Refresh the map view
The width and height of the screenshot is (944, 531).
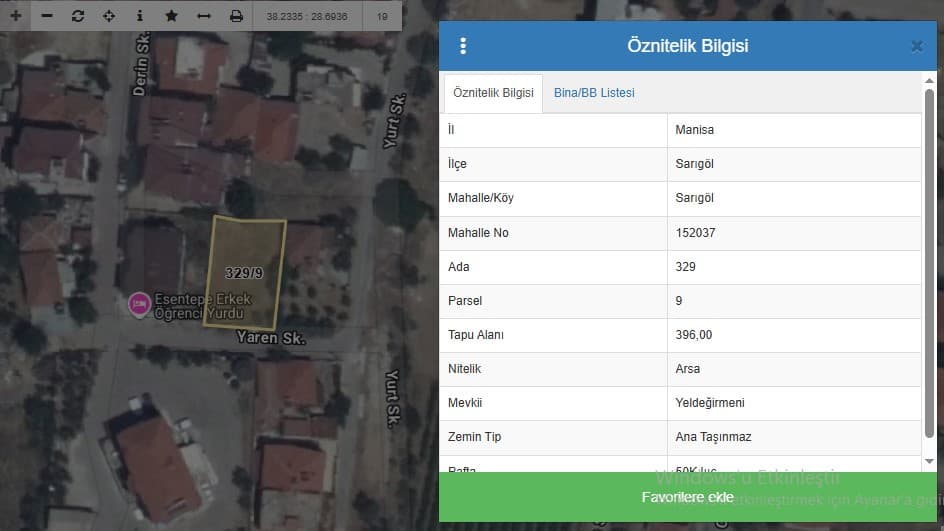point(78,16)
